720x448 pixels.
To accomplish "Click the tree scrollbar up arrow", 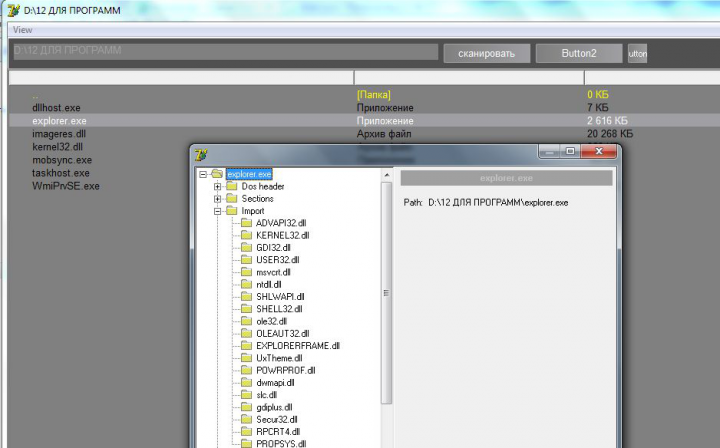I will tap(387, 175).
